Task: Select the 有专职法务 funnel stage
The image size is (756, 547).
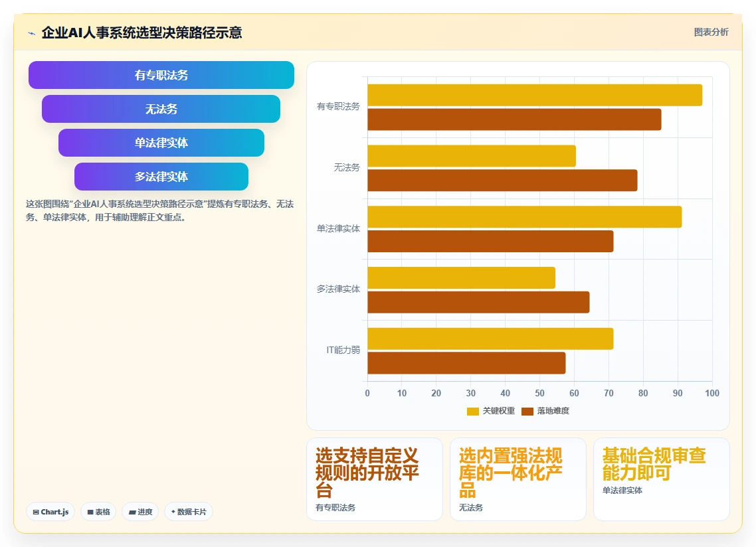Action: [161, 75]
